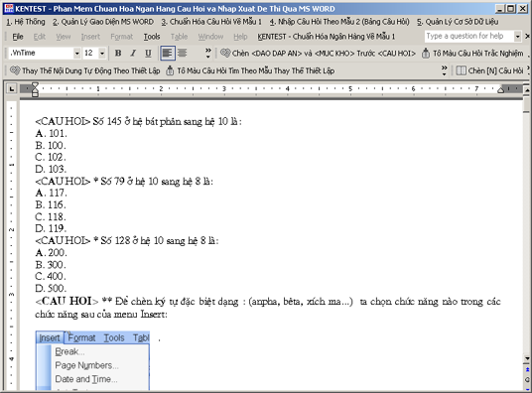Click the KENTEST title bar application icon
The width and height of the screenshot is (532, 393).
tap(9, 9)
